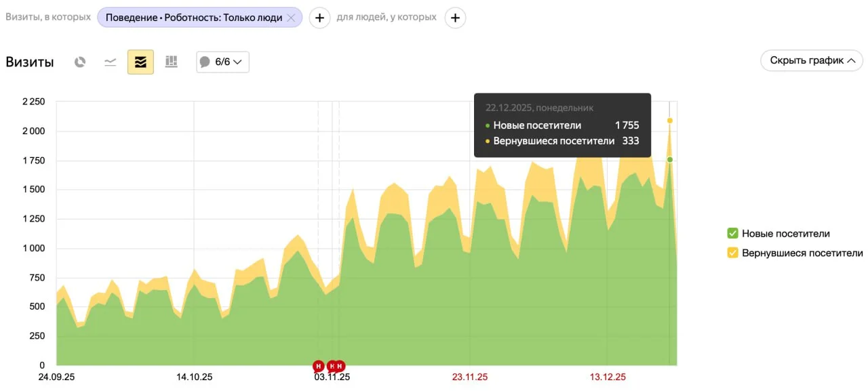The image size is (868, 391).
Task: Click the leftmost red 'H' annotation marker
Action: pyautogui.click(x=318, y=366)
